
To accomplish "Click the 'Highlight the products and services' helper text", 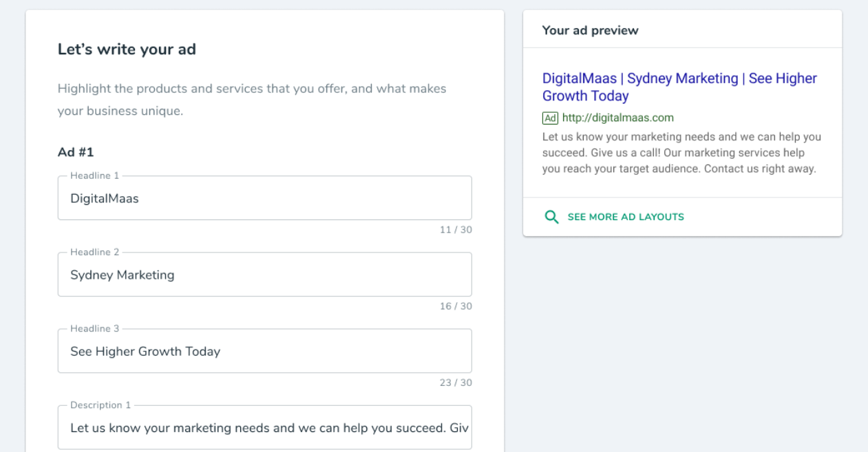I will click(x=252, y=100).
